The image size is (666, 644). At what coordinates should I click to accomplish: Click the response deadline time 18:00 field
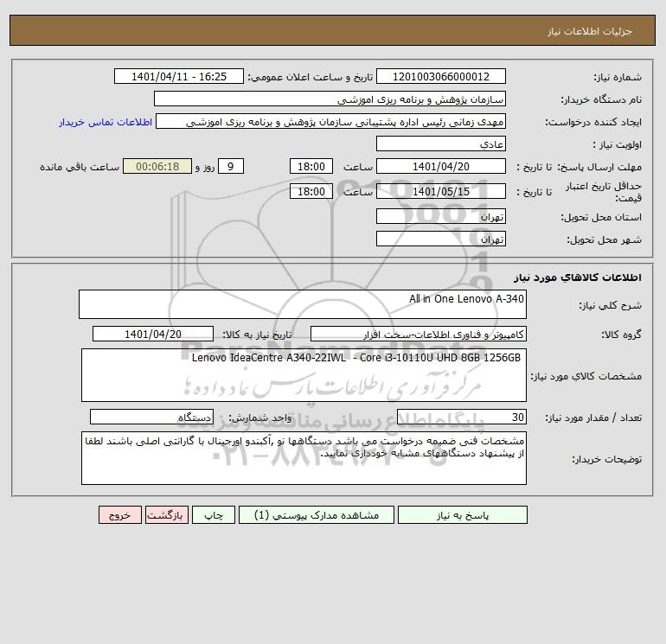(311, 167)
